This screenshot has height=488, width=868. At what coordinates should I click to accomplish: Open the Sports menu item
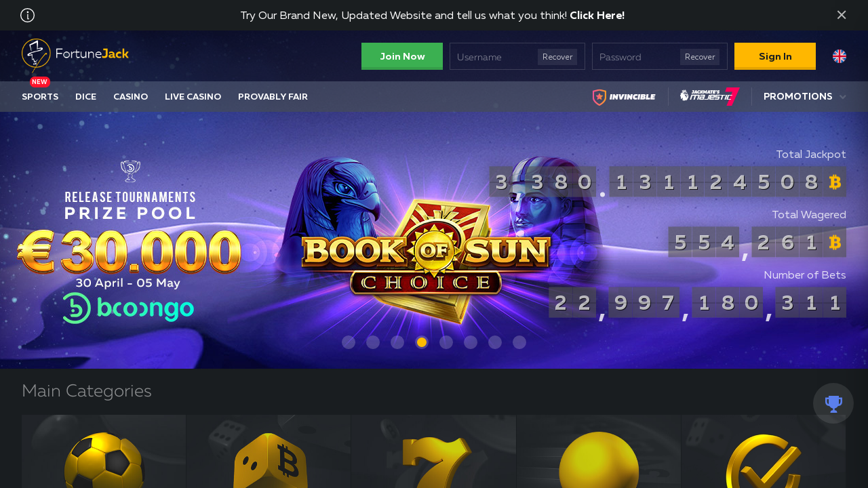click(40, 97)
